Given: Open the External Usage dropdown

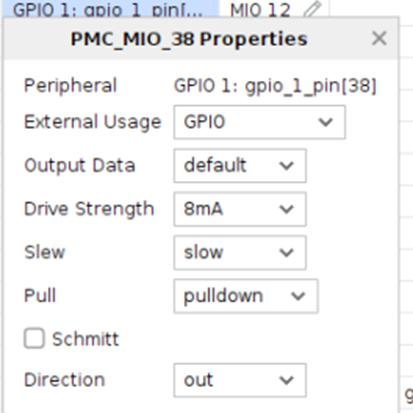Looking at the screenshot, I should coord(259,122).
